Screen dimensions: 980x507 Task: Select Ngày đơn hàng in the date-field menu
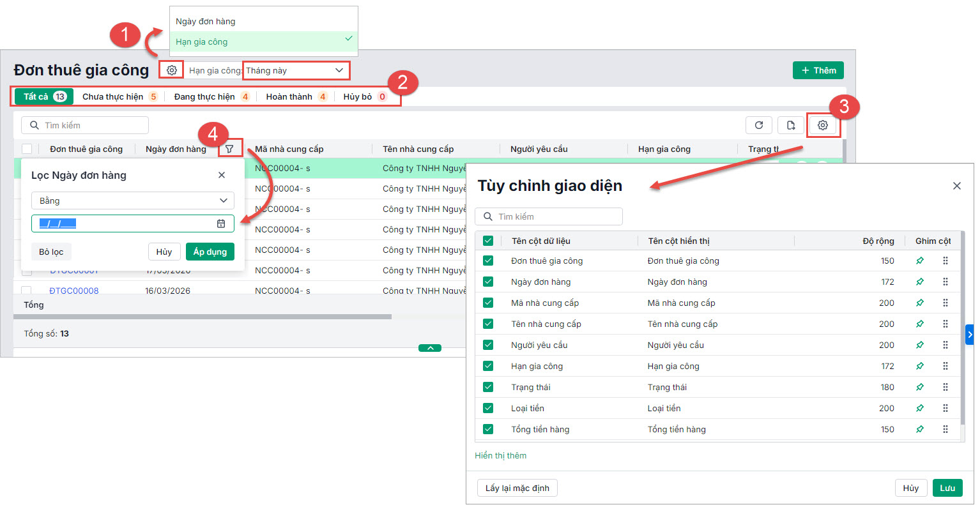(x=263, y=21)
